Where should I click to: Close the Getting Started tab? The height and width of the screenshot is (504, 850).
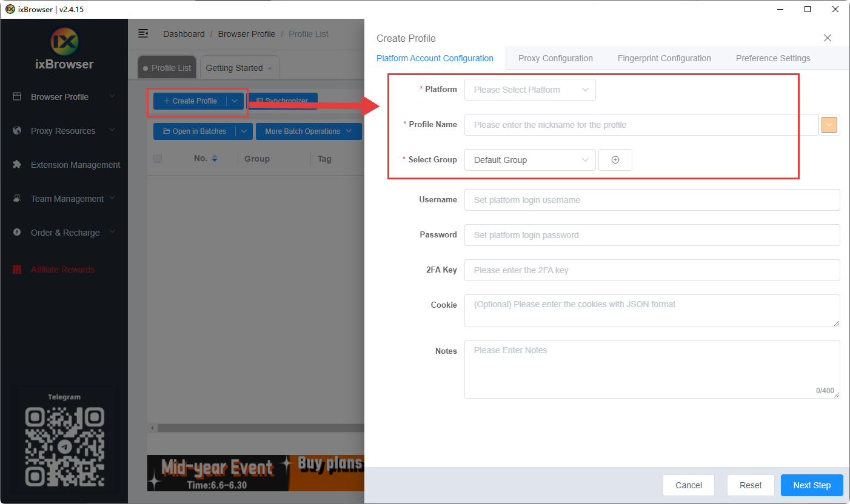click(270, 68)
